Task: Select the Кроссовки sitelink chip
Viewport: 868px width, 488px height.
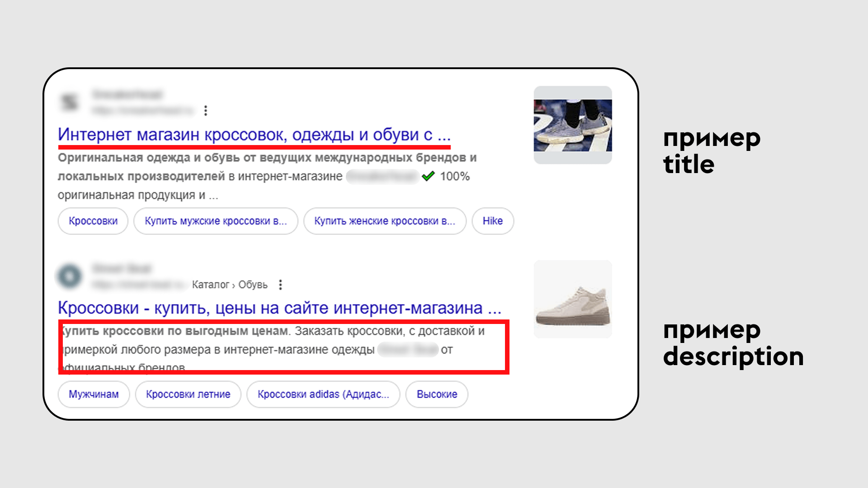Action: point(93,221)
